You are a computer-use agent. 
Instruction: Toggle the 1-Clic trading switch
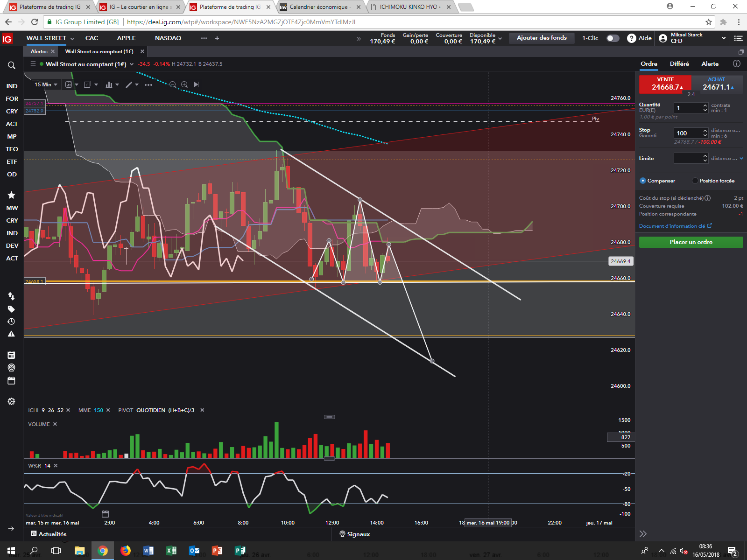pos(613,38)
